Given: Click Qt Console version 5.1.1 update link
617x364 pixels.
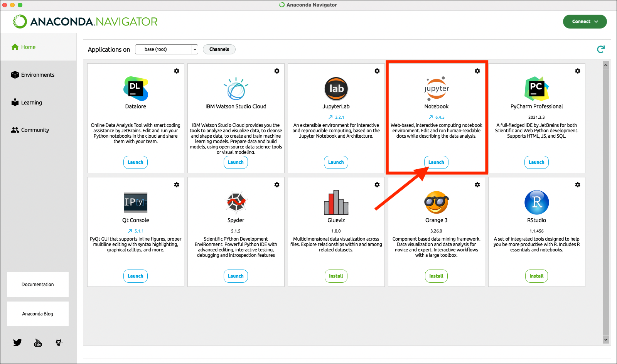Looking at the screenshot, I should [136, 231].
